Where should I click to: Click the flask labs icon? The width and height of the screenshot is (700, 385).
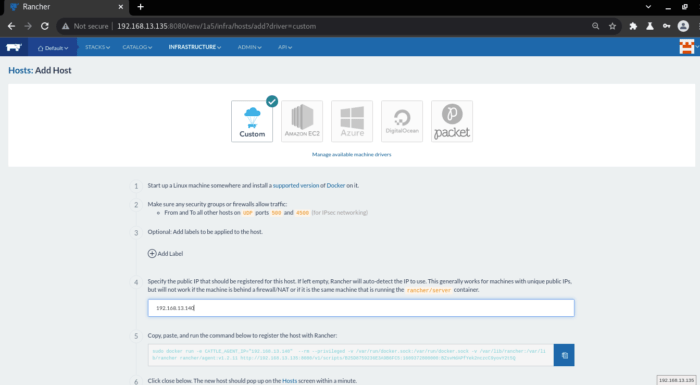(650, 26)
